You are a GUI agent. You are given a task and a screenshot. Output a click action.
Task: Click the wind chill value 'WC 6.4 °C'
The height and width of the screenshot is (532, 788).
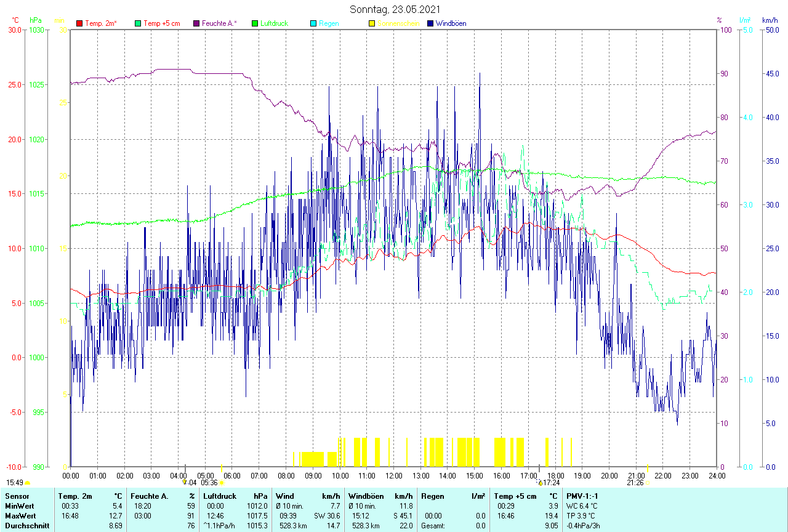582,506
